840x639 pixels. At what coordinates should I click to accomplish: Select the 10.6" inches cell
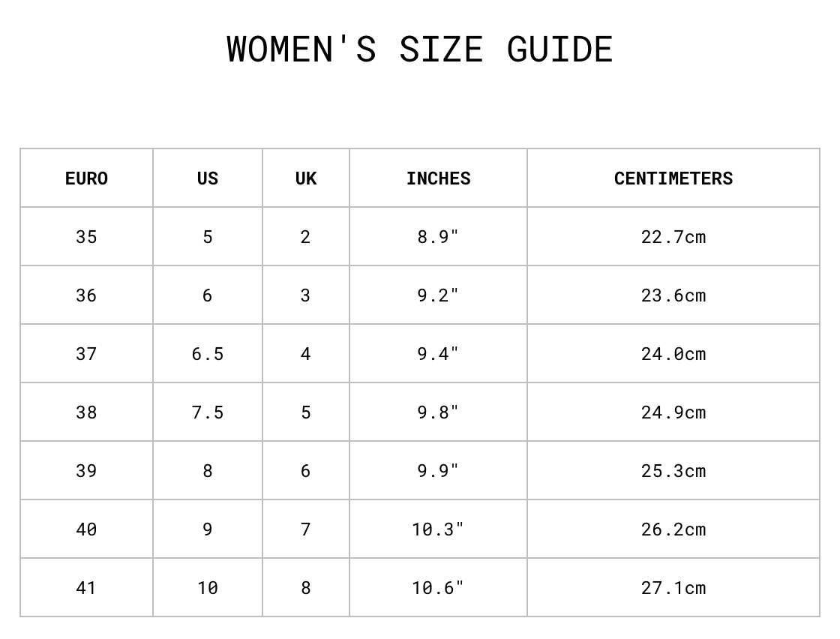point(438,588)
